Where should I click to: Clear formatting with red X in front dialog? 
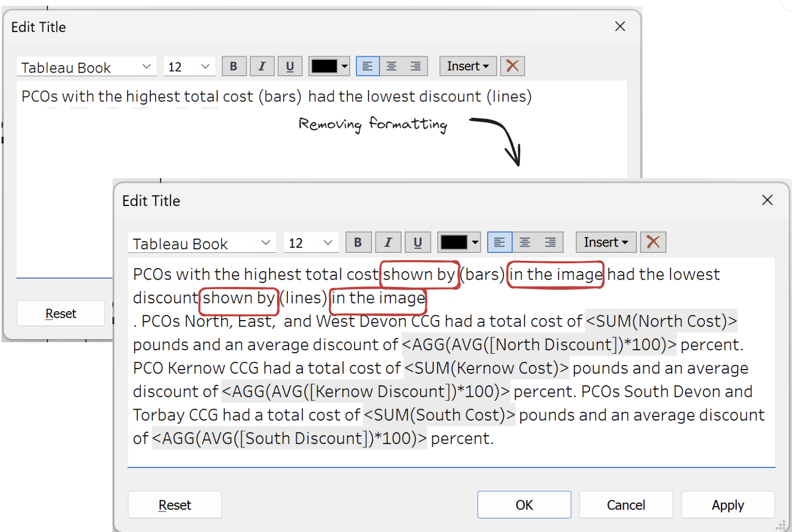653,242
